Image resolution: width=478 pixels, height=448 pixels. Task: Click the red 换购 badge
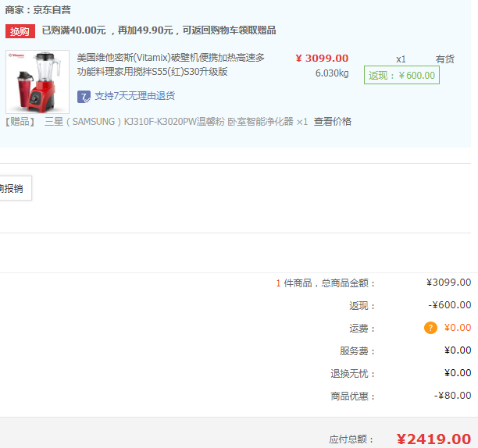click(x=20, y=31)
